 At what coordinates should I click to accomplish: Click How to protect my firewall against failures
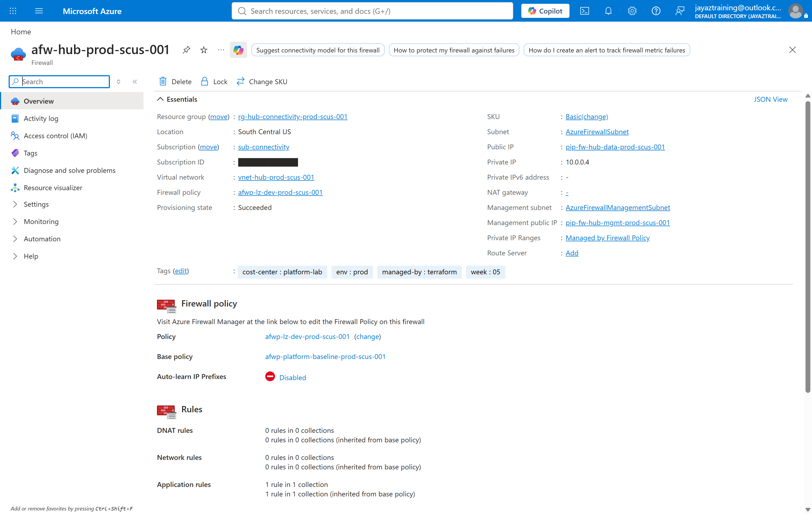tap(454, 50)
